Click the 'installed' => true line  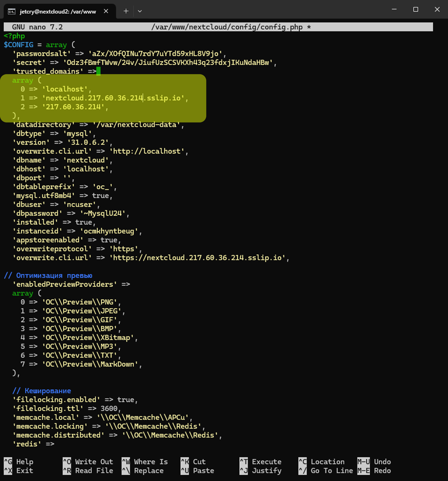(54, 222)
